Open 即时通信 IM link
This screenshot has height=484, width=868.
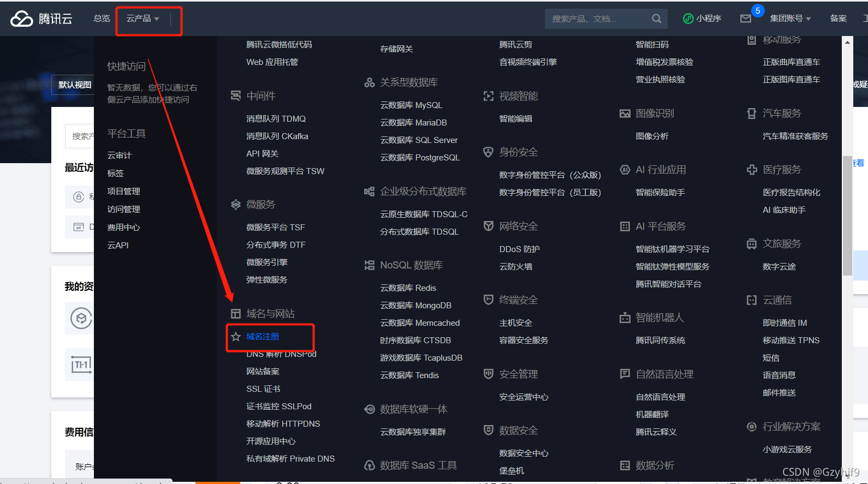(x=784, y=323)
